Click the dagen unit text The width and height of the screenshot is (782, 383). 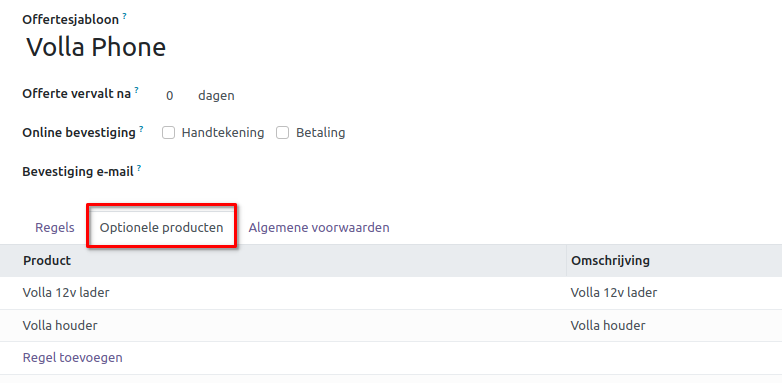coord(216,96)
